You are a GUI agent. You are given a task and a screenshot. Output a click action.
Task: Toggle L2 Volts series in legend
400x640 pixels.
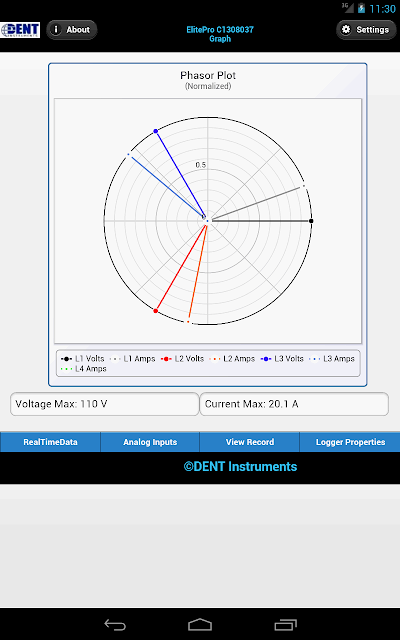182,359
